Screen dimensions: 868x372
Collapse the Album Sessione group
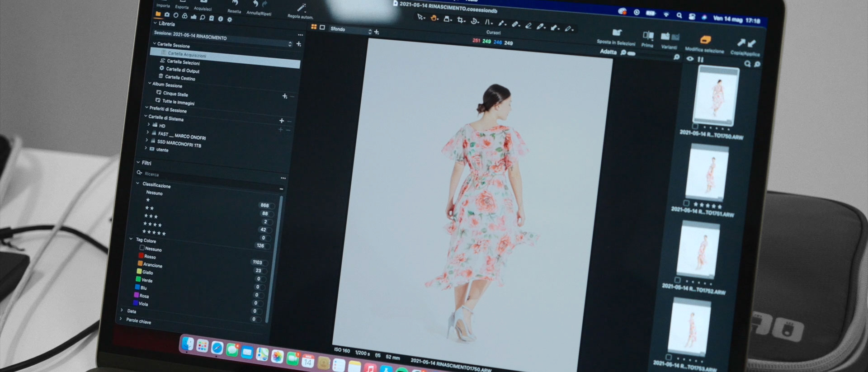[x=150, y=83]
